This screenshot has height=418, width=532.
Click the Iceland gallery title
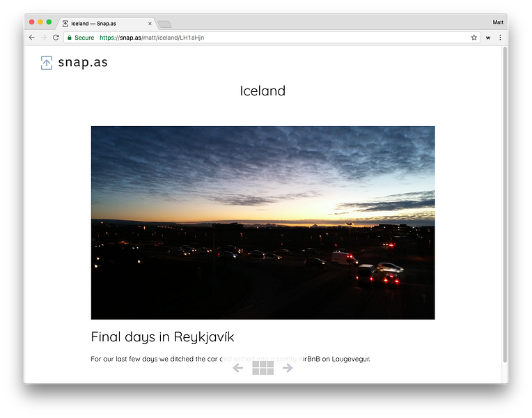point(263,91)
